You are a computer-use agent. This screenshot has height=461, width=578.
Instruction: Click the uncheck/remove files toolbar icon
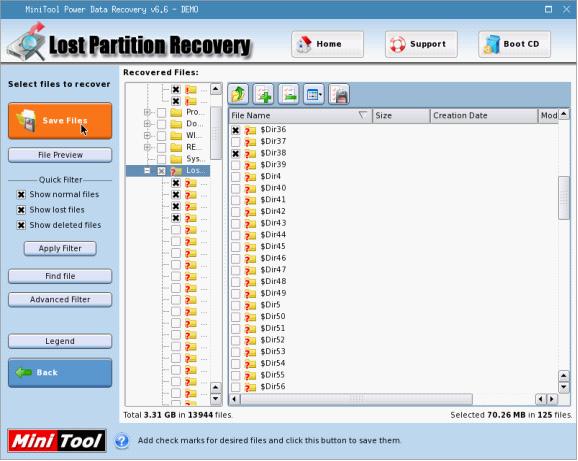(289, 94)
